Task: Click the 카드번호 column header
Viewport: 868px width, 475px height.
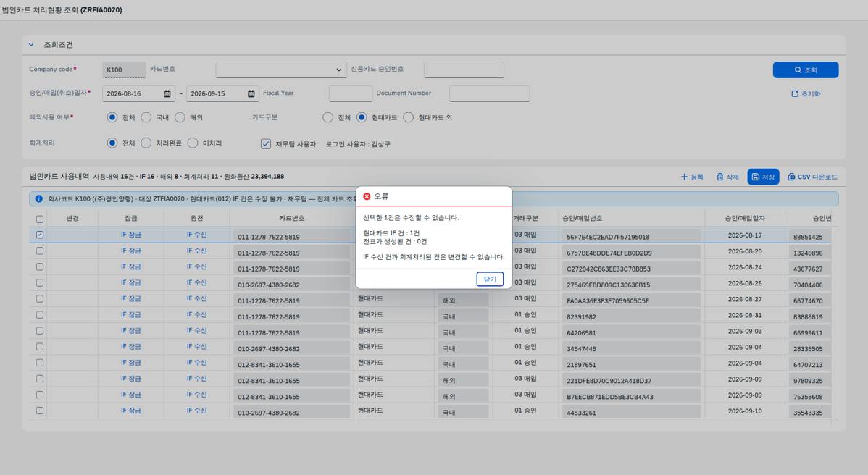Action: pos(292,219)
